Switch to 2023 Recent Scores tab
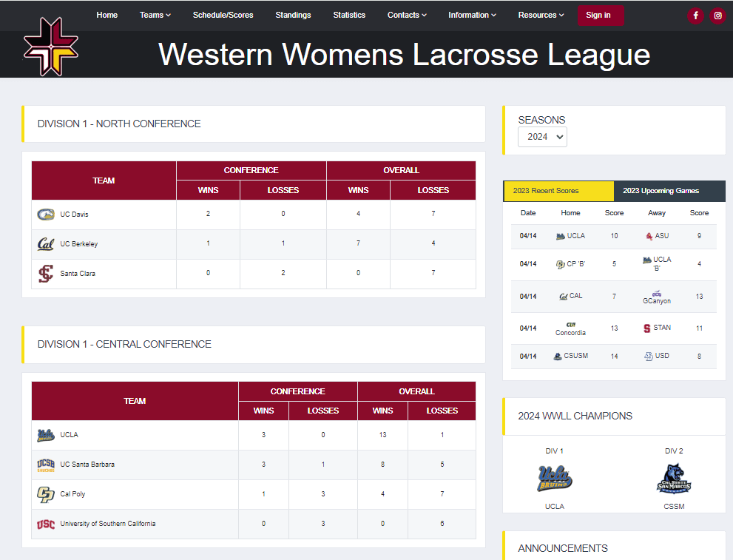This screenshot has width=733, height=560. point(558,191)
